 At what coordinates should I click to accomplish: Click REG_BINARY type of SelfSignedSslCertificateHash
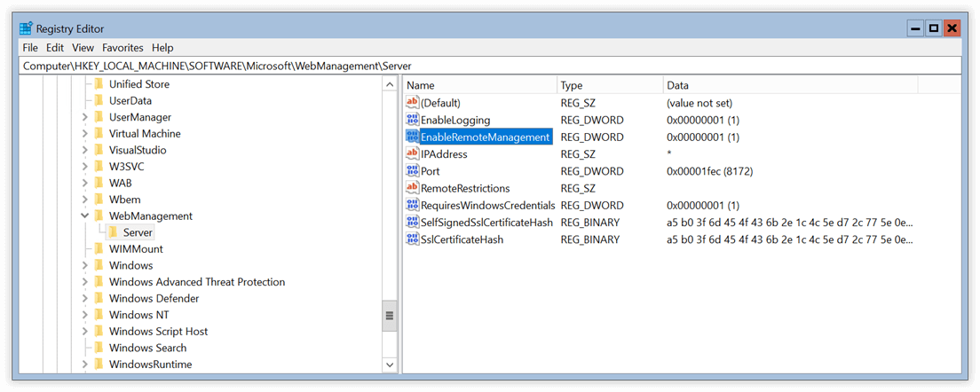point(590,223)
